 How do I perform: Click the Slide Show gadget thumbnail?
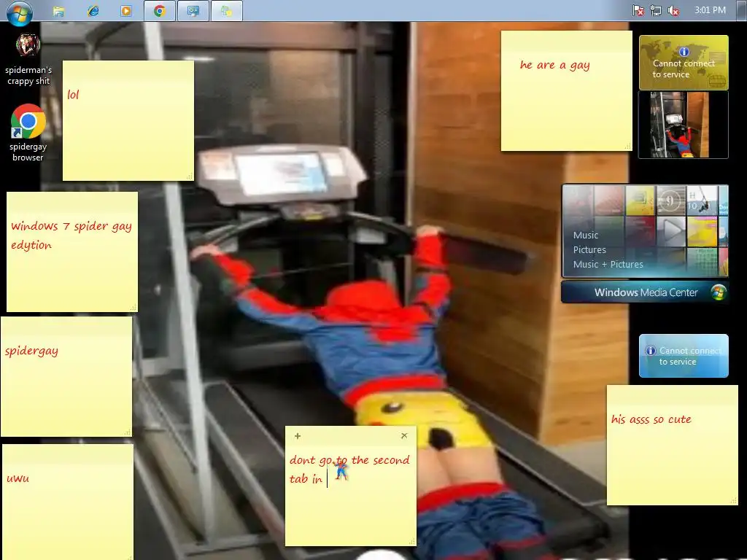click(683, 125)
